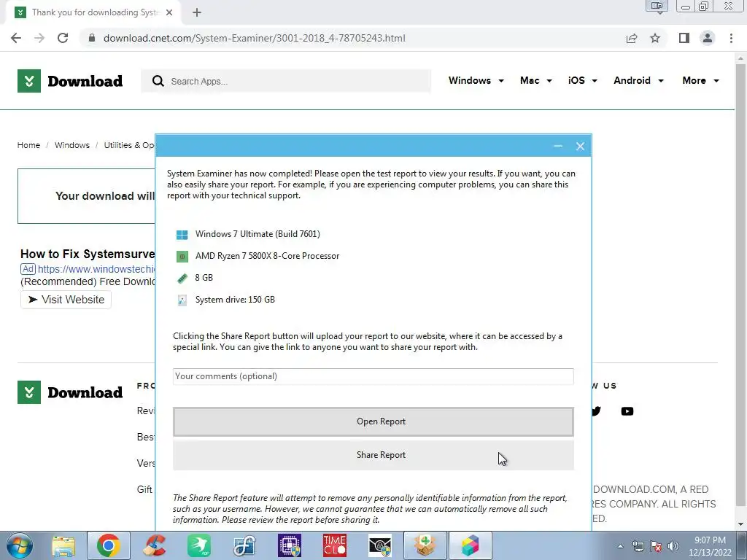Click the network icon in system tray

point(638,546)
